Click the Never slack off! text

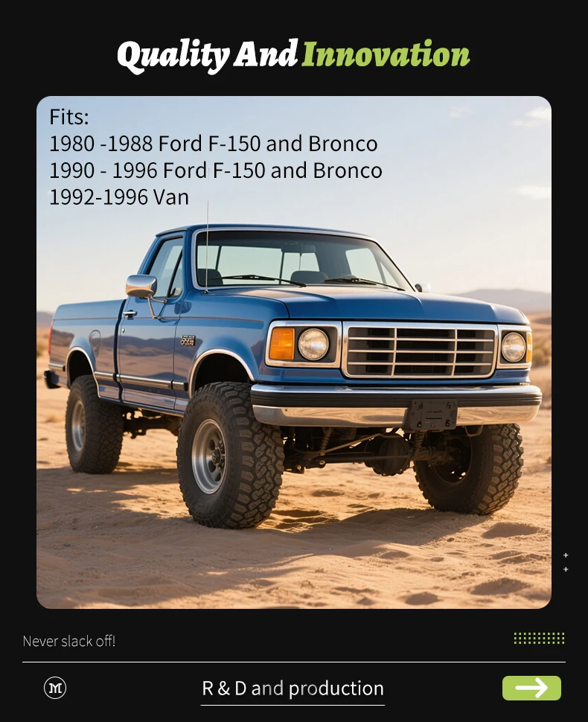tap(69, 641)
